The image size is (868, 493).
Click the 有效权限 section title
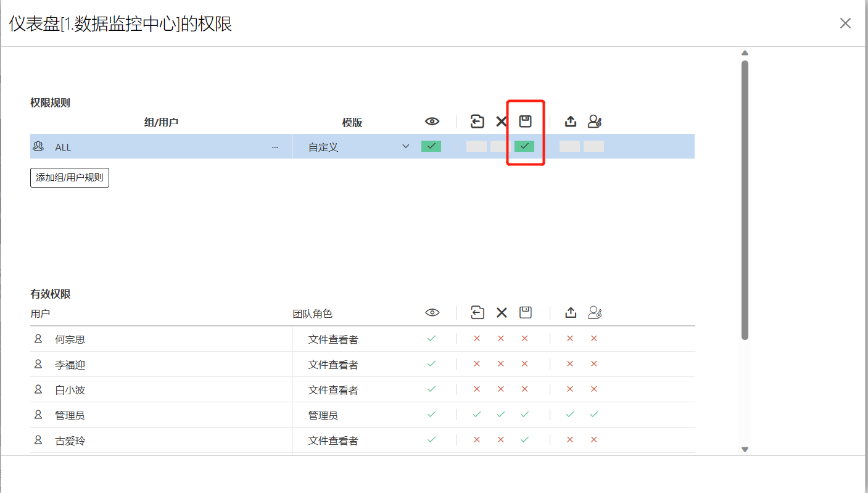51,294
